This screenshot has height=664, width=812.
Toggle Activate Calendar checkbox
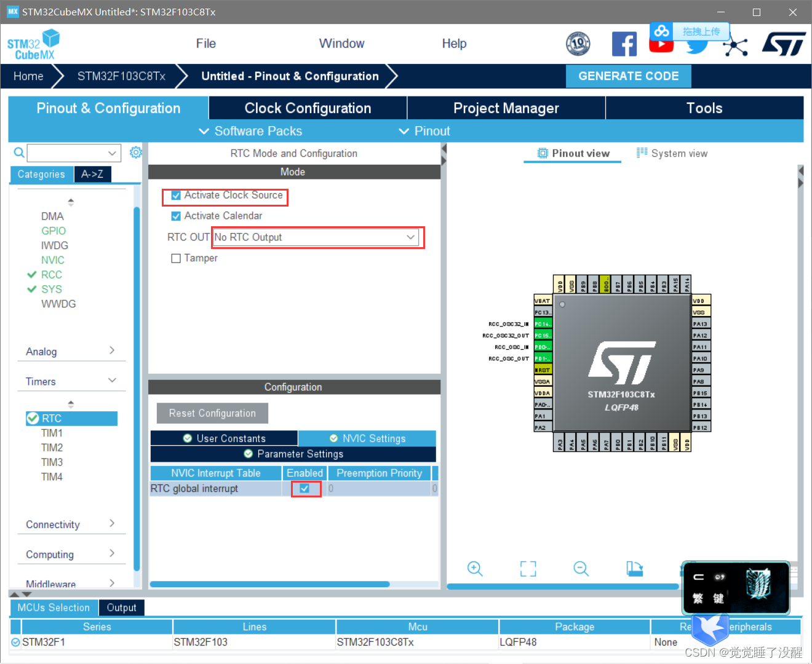click(x=176, y=216)
